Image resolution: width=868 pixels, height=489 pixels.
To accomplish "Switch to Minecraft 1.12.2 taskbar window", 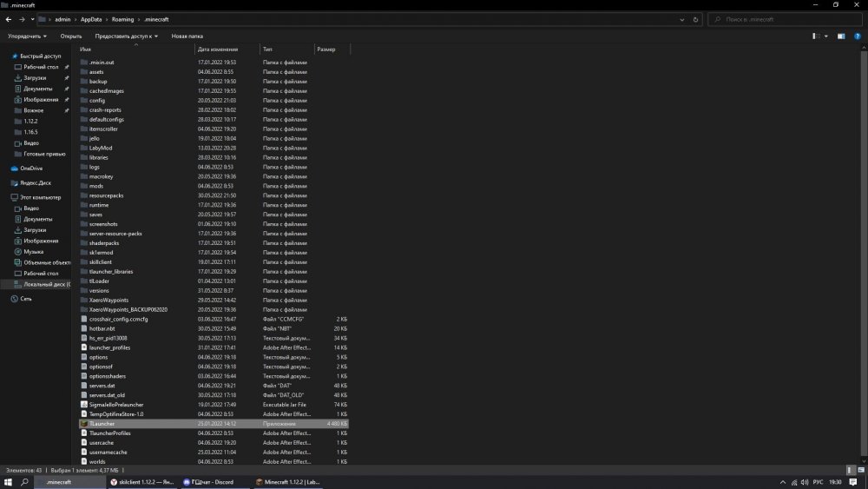I will pos(288,482).
